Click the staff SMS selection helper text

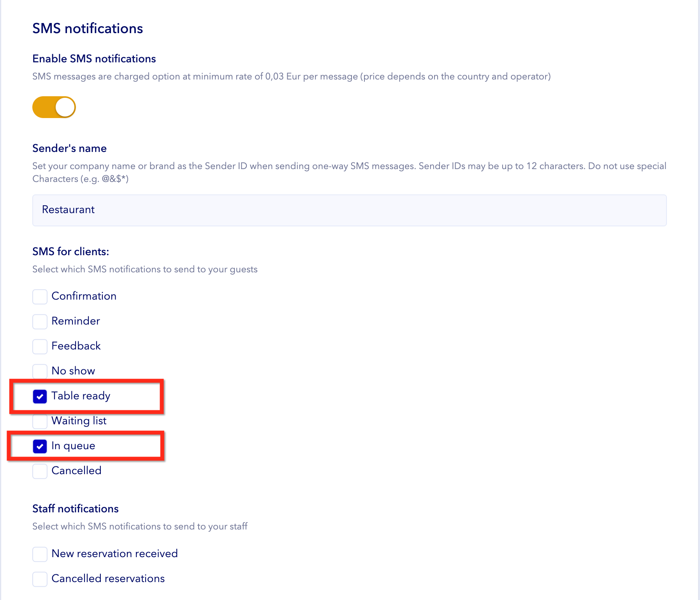coord(140,526)
